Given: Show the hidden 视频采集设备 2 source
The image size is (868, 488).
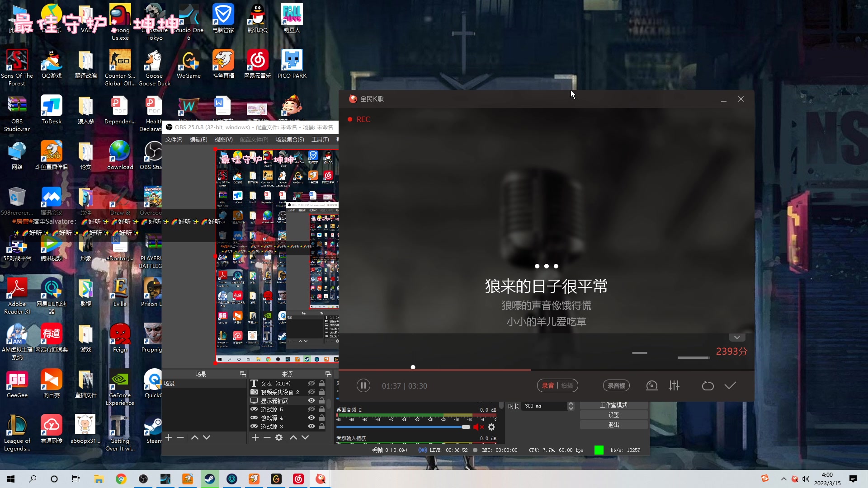Looking at the screenshot, I should coord(311,392).
